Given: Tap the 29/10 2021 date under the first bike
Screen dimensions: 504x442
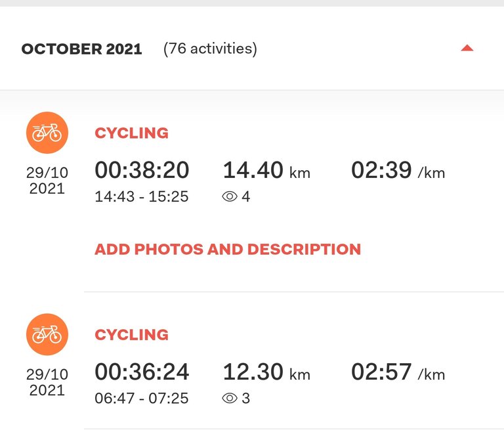Looking at the screenshot, I should pyautogui.click(x=47, y=181).
